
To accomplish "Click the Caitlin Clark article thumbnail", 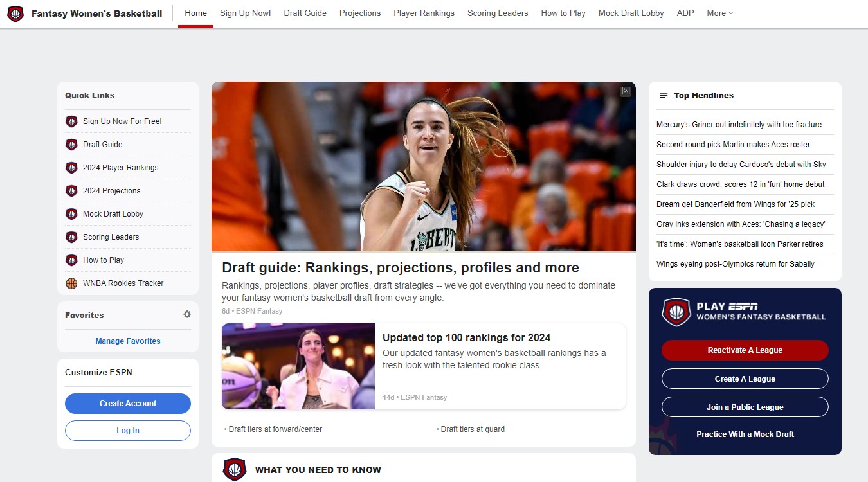I will [x=298, y=366].
